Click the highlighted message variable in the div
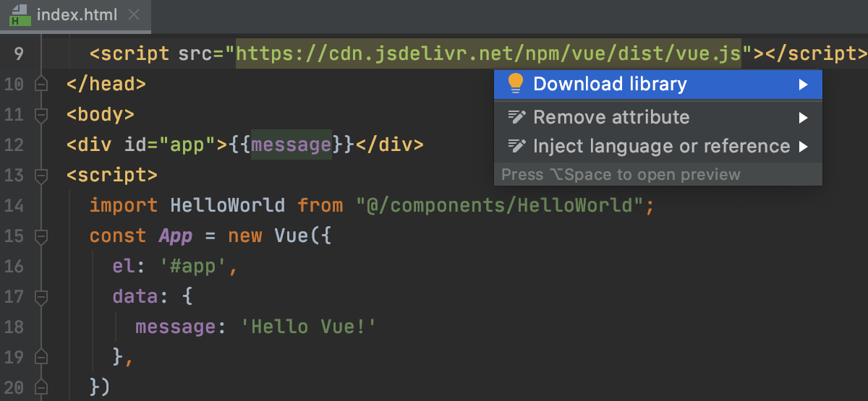This screenshot has height=401, width=868. 291,145
